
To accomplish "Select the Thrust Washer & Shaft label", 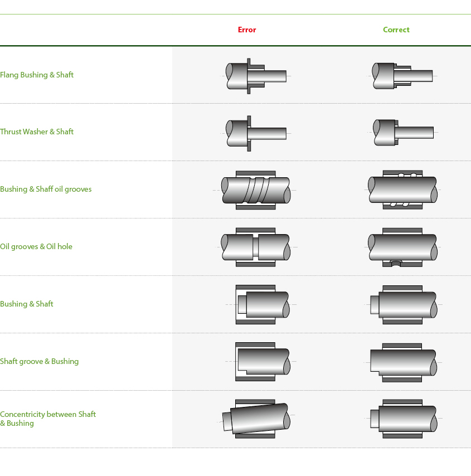I will (37, 132).
